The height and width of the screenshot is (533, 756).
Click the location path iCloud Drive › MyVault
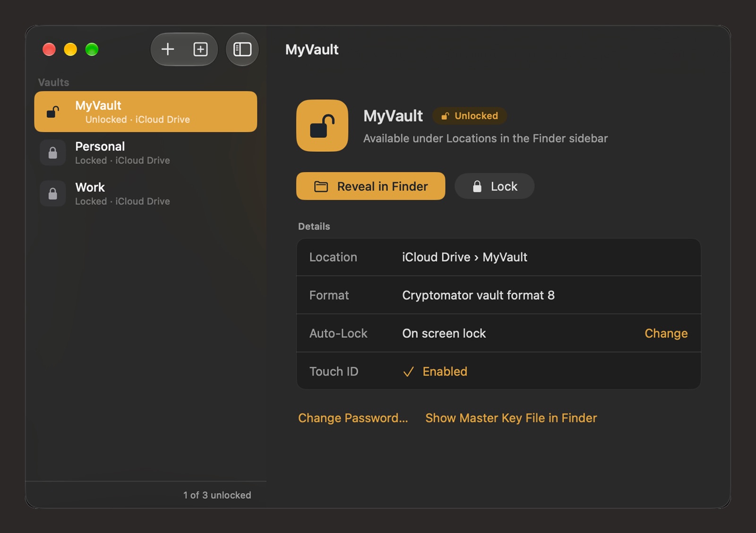(464, 257)
